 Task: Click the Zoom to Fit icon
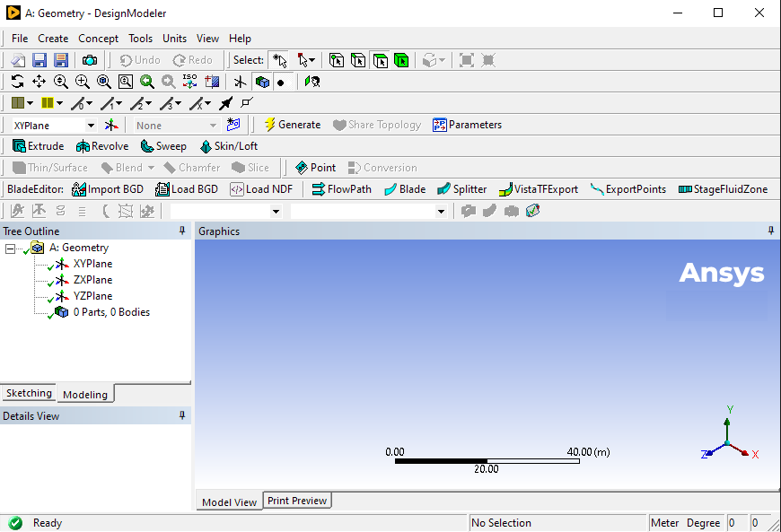click(103, 81)
